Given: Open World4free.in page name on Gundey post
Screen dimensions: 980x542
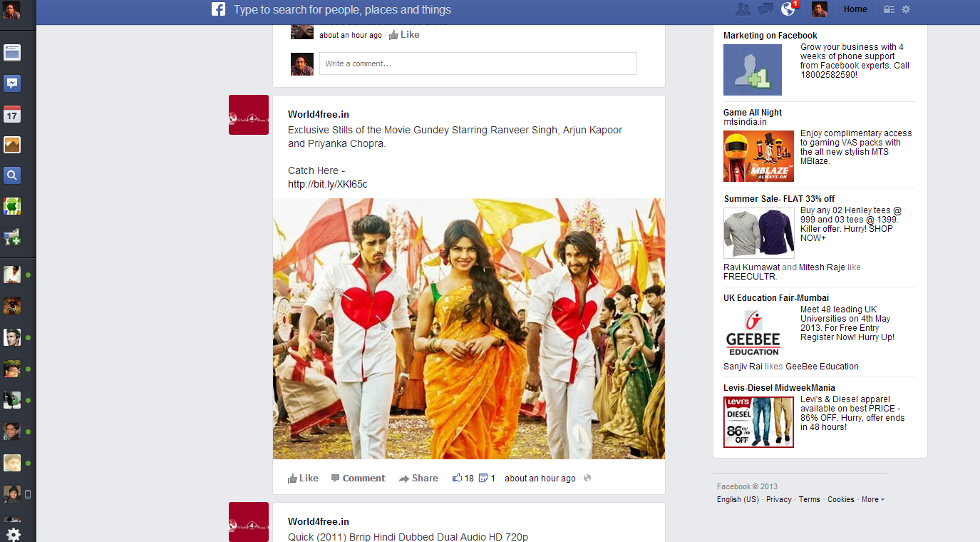Looking at the screenshot, I should point(319,114).
